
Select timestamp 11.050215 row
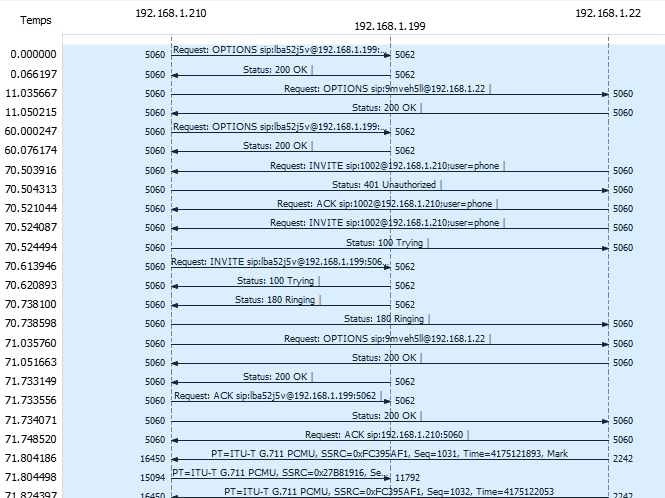click(33, 112)
